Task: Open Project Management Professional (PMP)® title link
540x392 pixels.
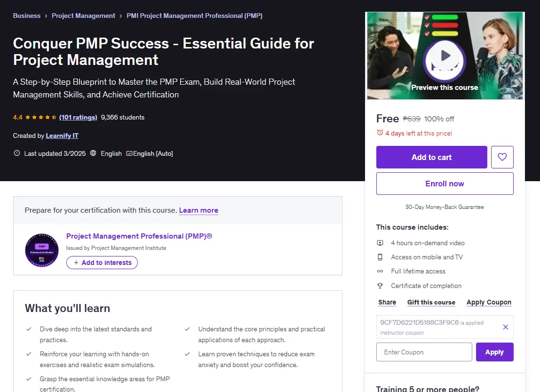Action: [139, 236]
